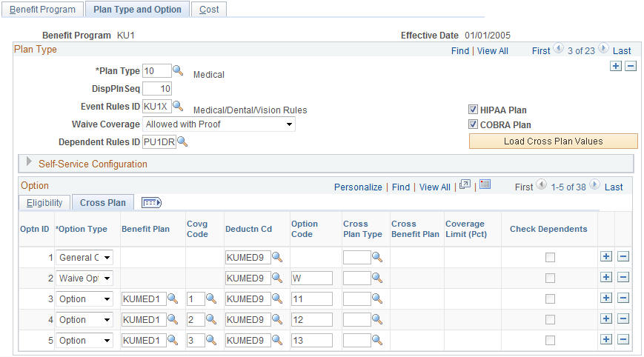Viewport: 644px width, 357px height.
Task: Click Cross Plan Type field in row 3
Action: click(357, 298)
